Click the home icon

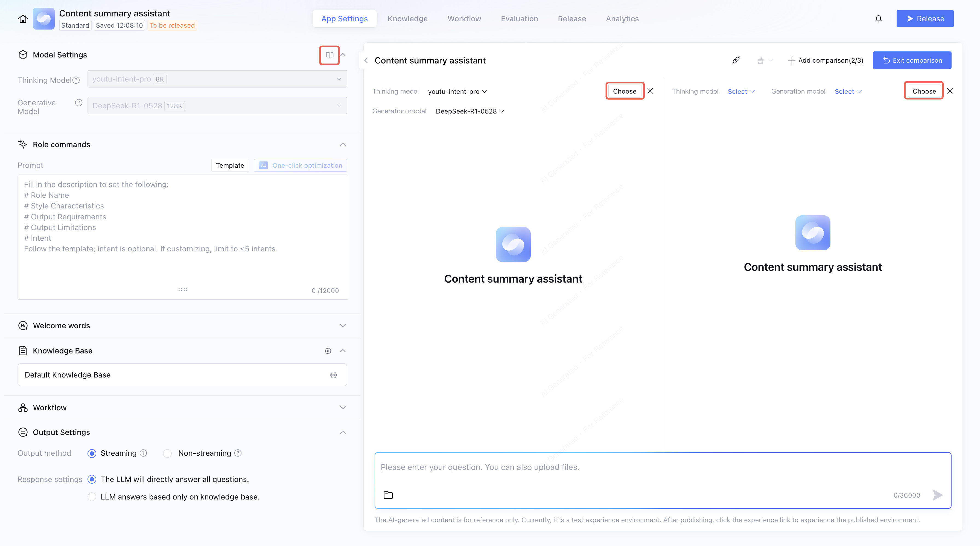tap(23, 19)
